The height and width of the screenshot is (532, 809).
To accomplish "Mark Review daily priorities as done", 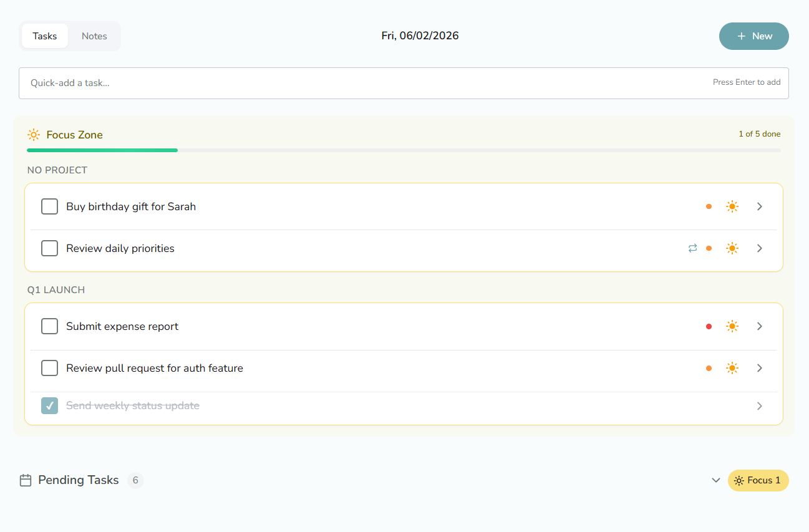I will coord(49,248).
